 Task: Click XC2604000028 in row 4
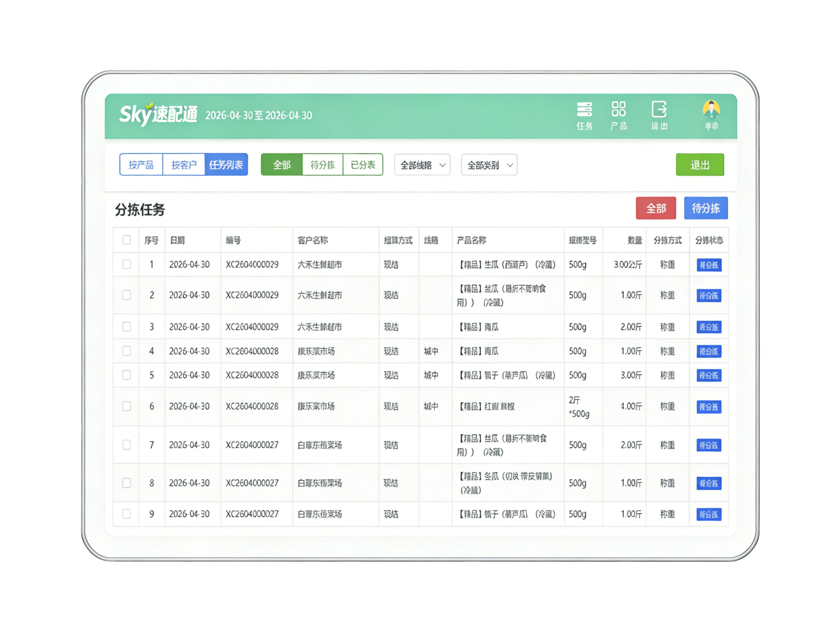252,351
